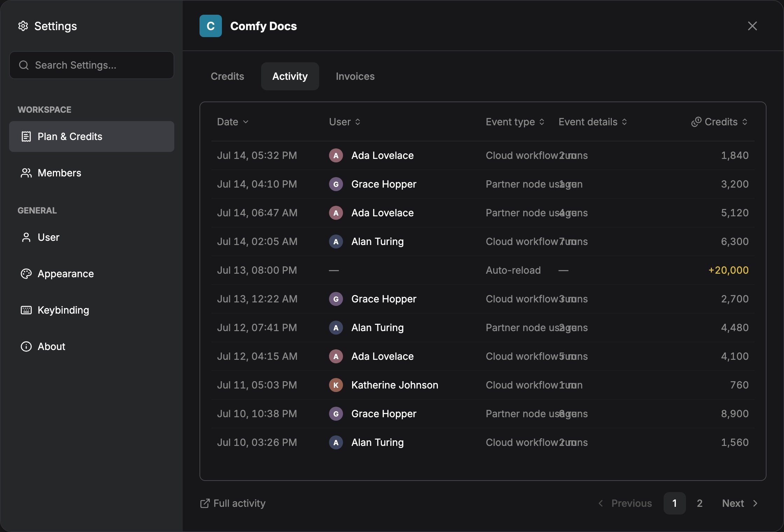Click Katherine Johnson's avatar
The width and height of the screenshot is (784, 532).
[x=336, y=385]
